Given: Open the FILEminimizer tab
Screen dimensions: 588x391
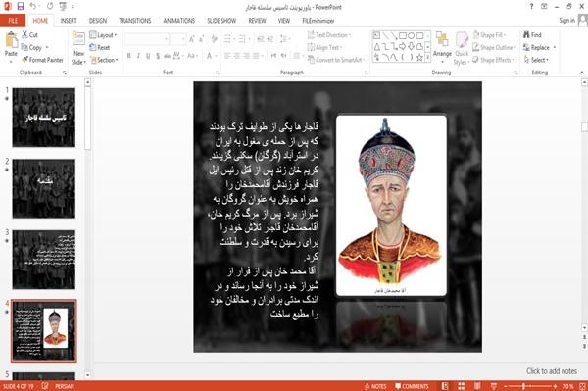Looking at the screenshot, I should pos(318,21).
